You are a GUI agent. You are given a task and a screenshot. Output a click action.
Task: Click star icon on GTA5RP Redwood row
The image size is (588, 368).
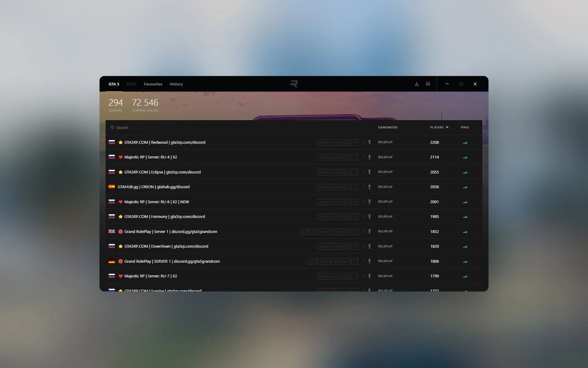click(x=120, y=143)
